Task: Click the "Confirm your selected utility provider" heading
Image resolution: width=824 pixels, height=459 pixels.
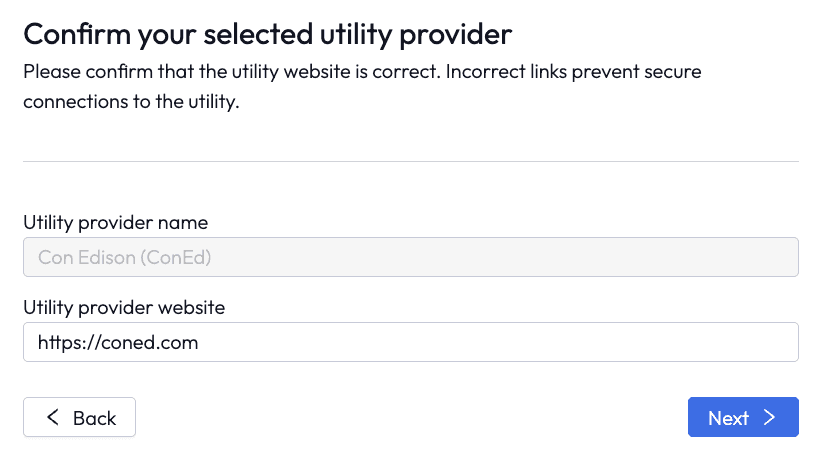Action: tap(267, 35)
